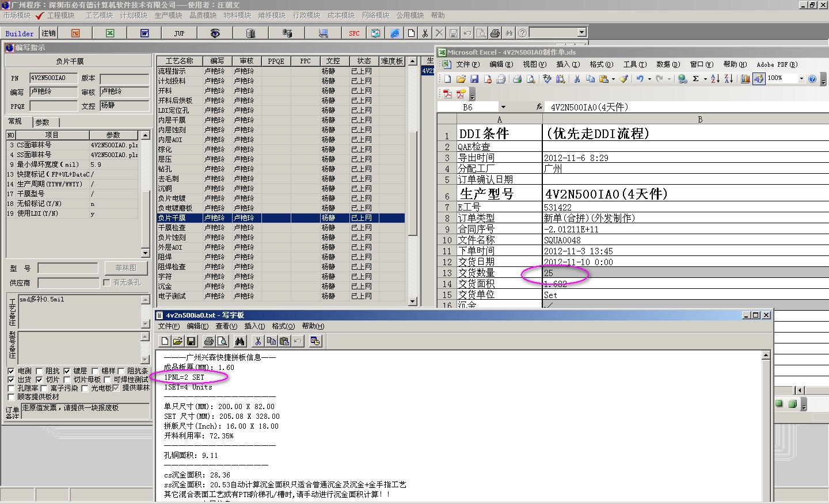Launch the Excel icon in main toolbar
This screenshot has width=829, height=504.
tap(110, 33)
